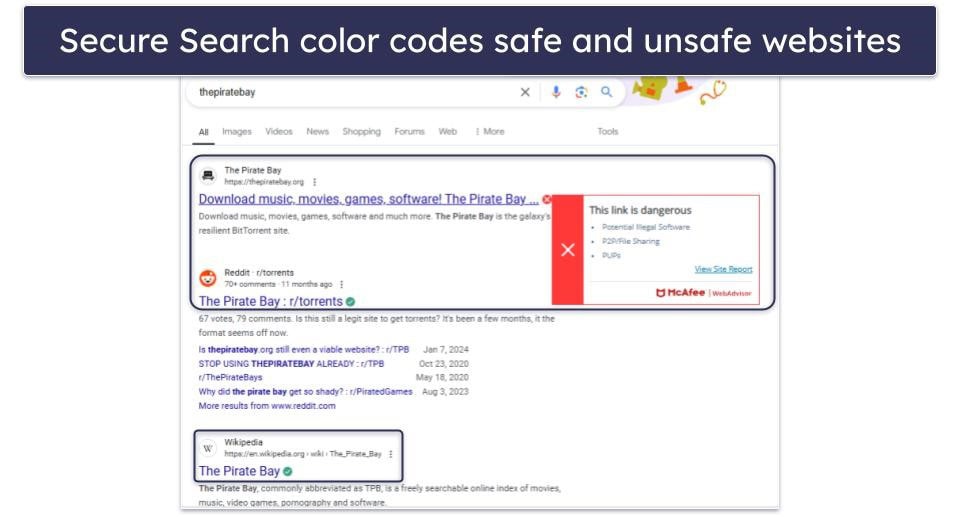Open Google Lens image search
960x517 pixels.
coord(581,92)
